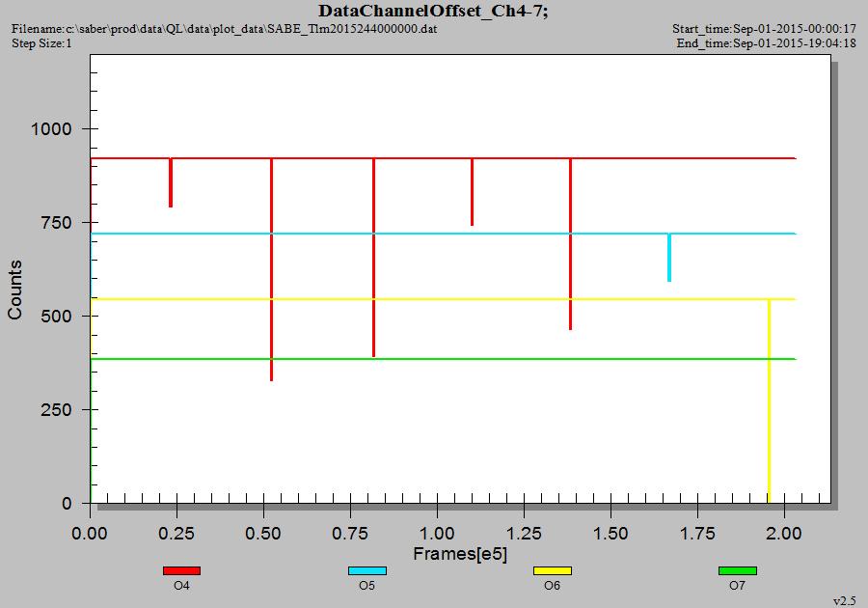Screen dimensions: 868x608
Task: Click the 1.25 x-axis tick label
Action: coord(524,534)
